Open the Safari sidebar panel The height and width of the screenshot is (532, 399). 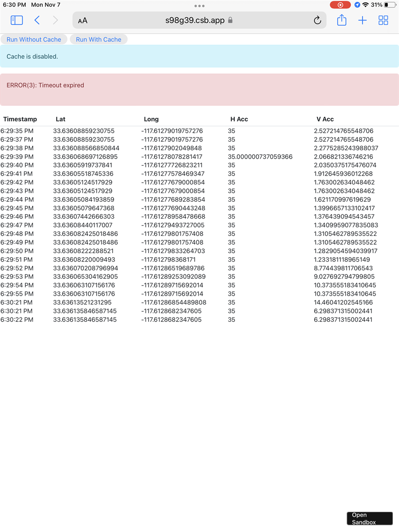click(x=17, y=20)
